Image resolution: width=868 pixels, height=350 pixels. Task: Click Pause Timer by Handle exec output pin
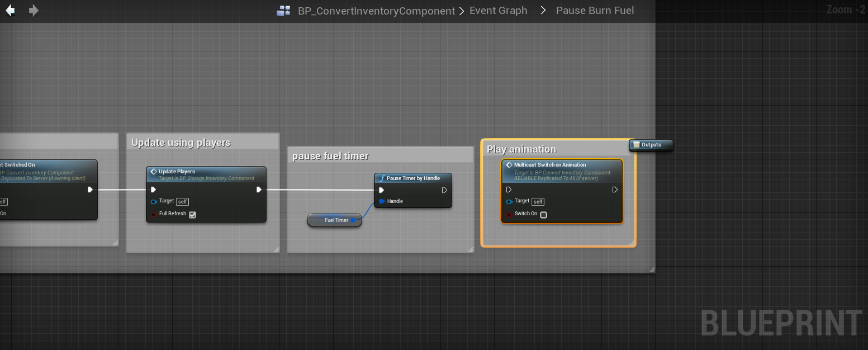[444, 190]
